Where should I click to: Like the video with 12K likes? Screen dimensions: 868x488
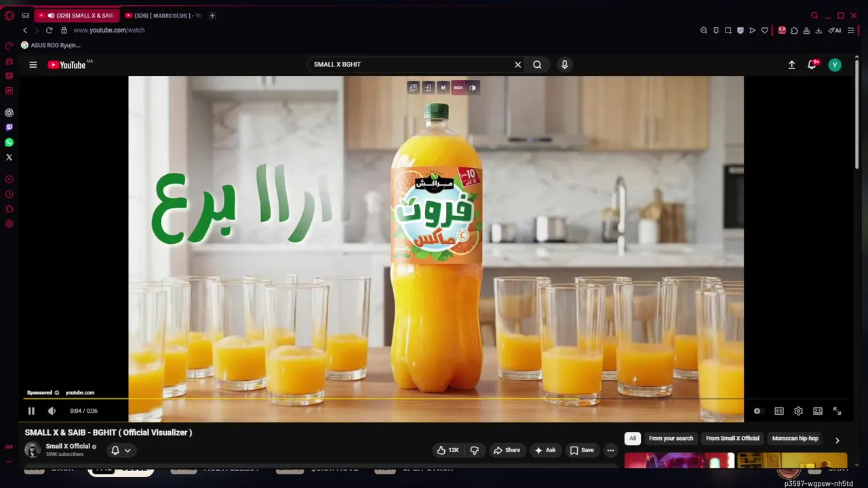tap(448, 450)
